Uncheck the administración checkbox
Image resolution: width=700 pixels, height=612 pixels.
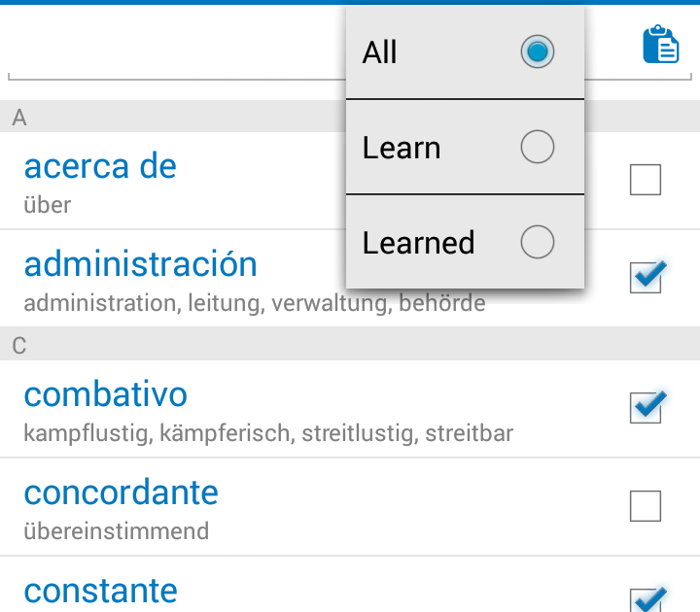pos(646,278)
